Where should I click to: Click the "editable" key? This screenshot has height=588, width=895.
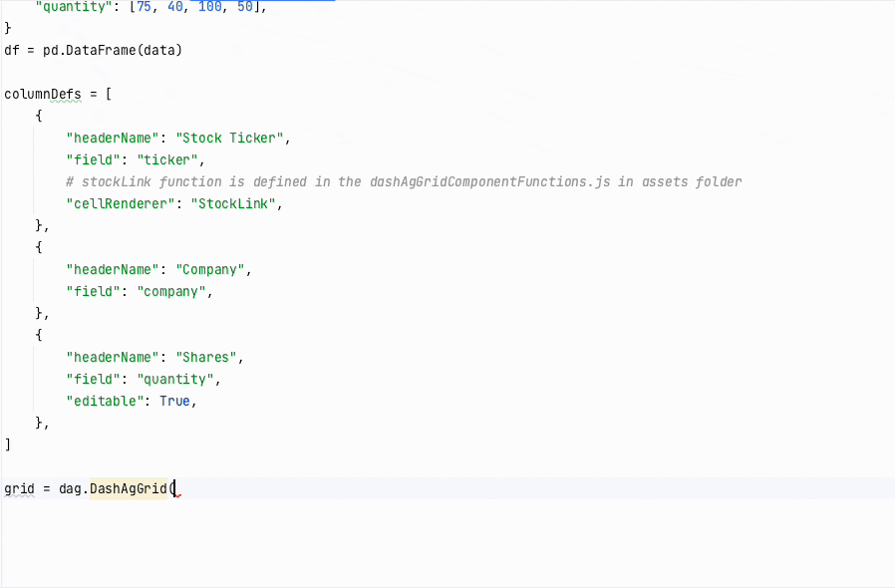point(105,402)
